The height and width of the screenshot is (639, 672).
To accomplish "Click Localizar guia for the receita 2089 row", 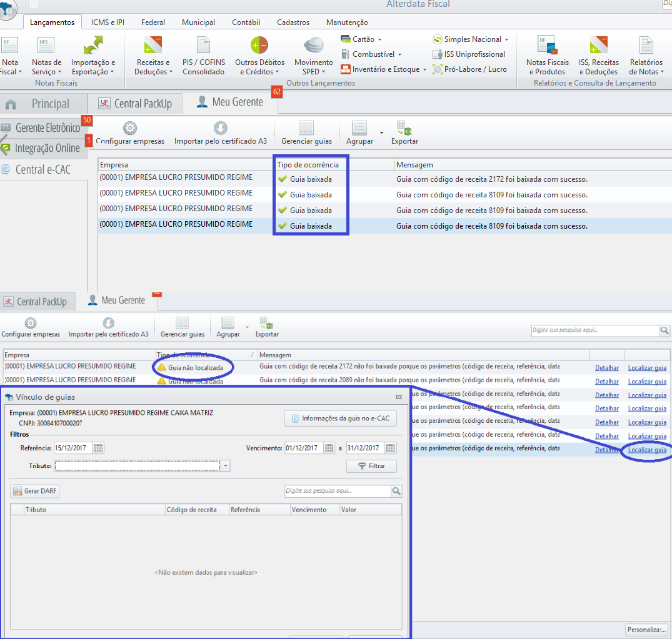I will point(647,382).
